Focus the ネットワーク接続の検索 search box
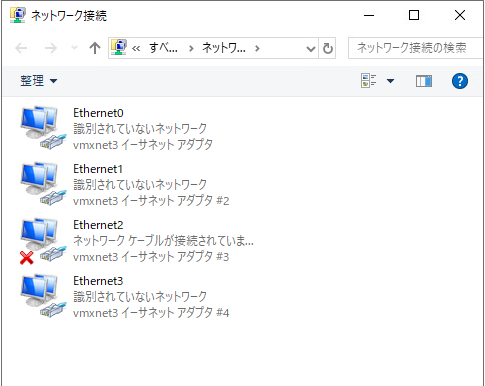This screenshot has height=386, width=485. point(415,48)
